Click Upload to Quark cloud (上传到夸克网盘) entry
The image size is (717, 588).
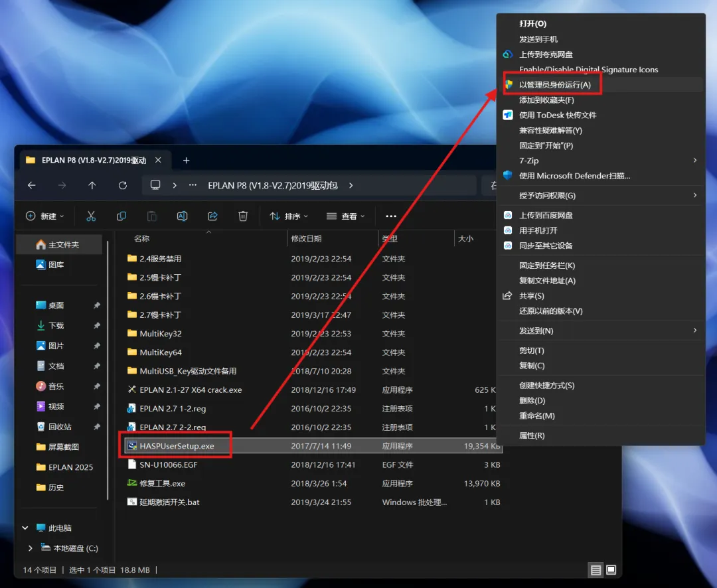click(600, 54)
